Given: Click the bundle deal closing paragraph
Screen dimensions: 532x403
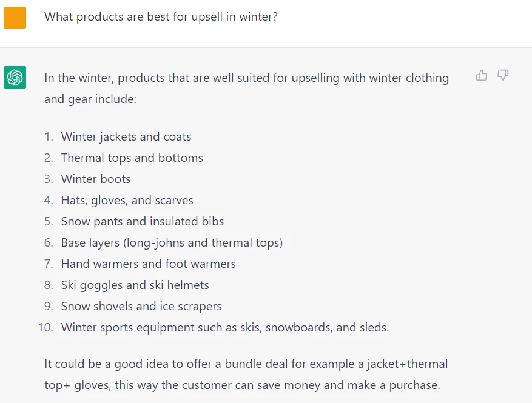Looking at the screenshot, I should [x=246, y=375].
